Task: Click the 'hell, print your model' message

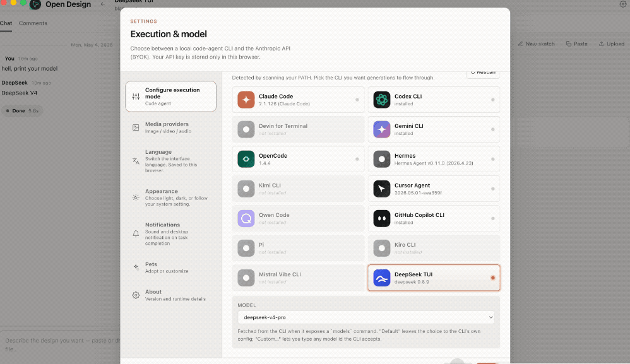Action: pyautogui.click(x=29, y=69)
